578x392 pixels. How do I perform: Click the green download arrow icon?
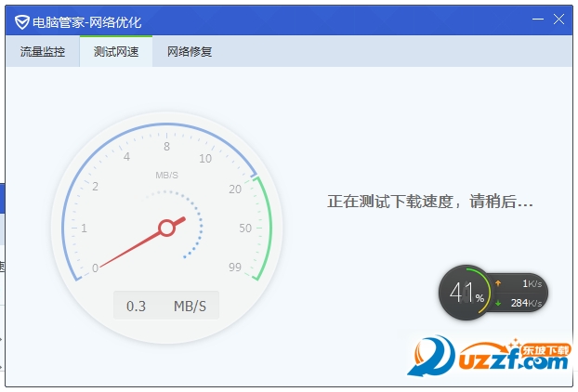coord(498,303)
